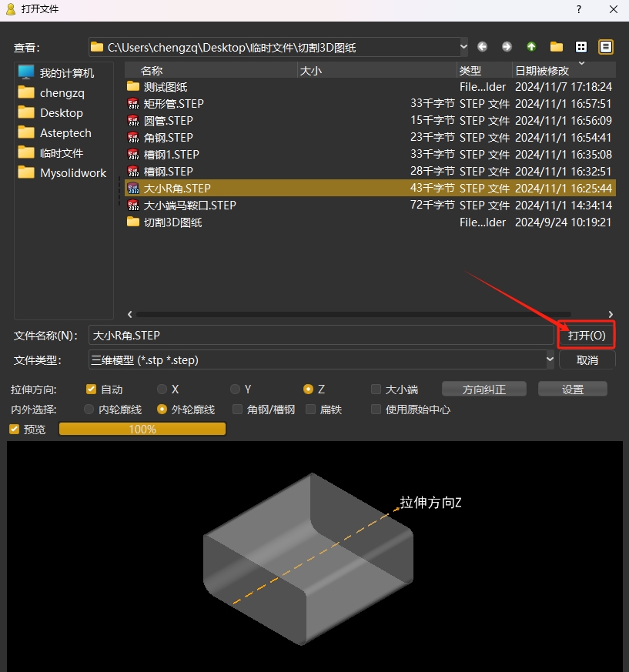Image resolution: width=629 pixels, height=672 pixels.
Task: Open Asteptech folder in sidebar
Action: [x=55, y=133]
